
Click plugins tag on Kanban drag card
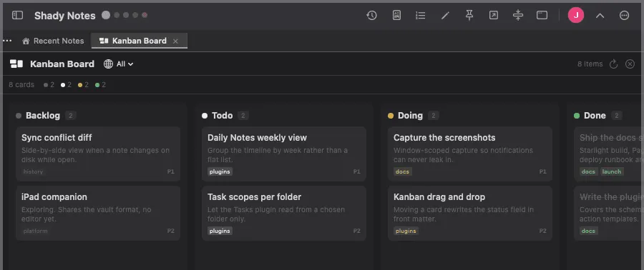(406, 231)
